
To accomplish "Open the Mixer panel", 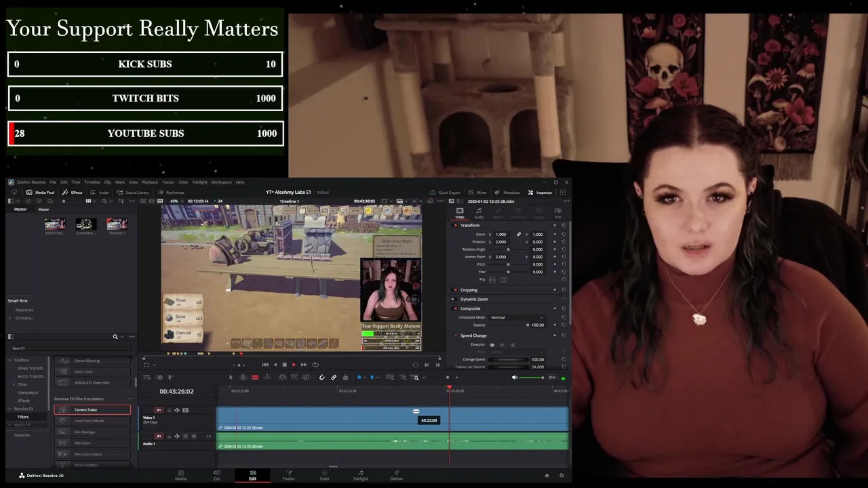I will coord(477,192).
